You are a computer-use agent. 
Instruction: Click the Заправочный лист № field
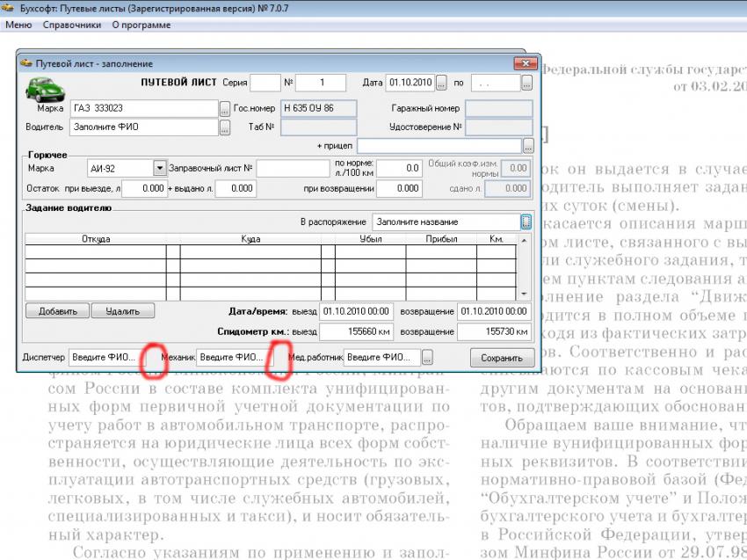(293, 167)
